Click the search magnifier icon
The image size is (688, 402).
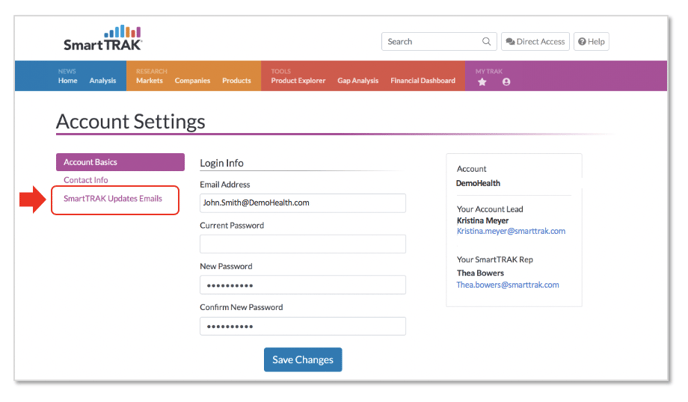click(x=486, y=41)
